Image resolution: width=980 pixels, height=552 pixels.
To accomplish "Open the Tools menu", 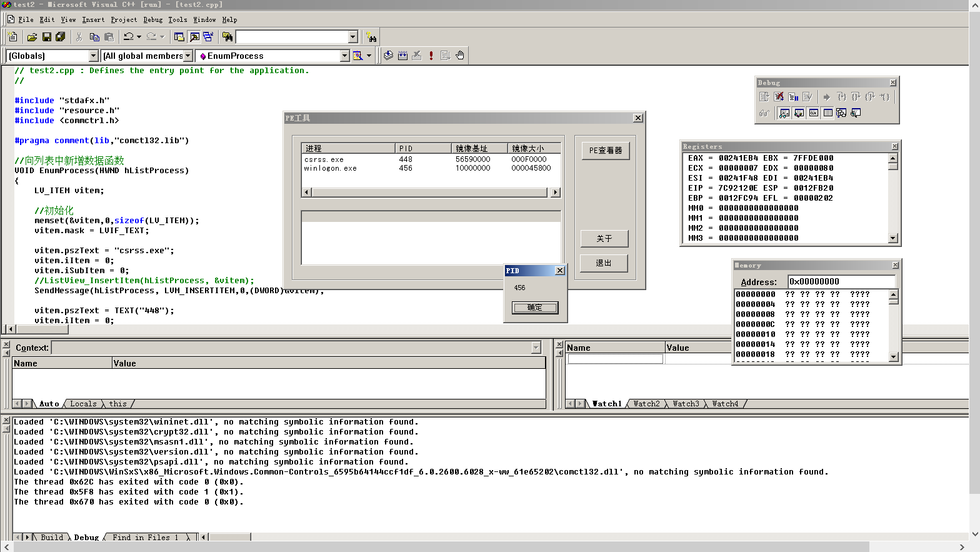I will [x=177, y=20].
